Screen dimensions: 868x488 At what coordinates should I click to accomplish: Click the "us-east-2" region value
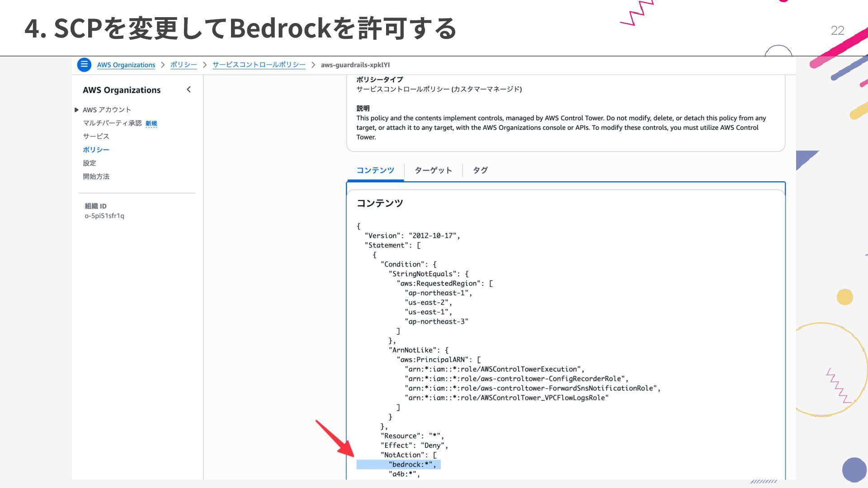pos(428,302)
